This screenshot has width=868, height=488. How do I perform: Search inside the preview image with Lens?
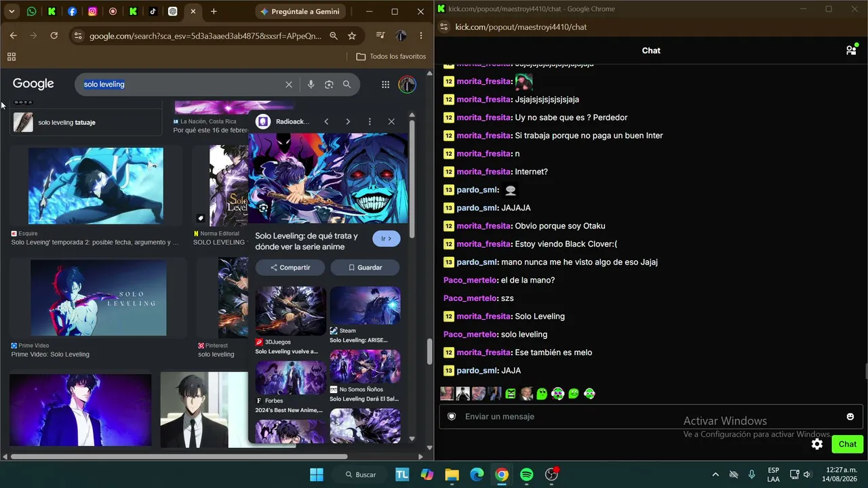point(263,208)
